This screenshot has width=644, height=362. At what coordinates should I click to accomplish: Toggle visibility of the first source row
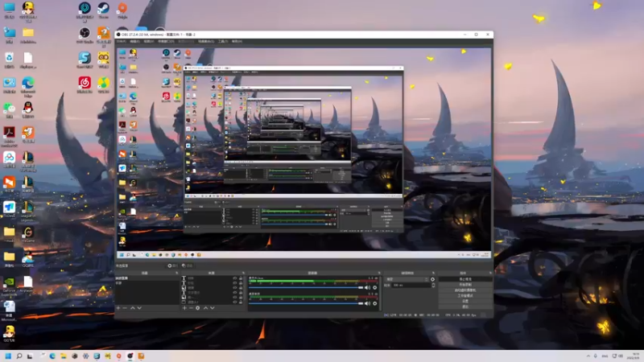click(235, 278)
